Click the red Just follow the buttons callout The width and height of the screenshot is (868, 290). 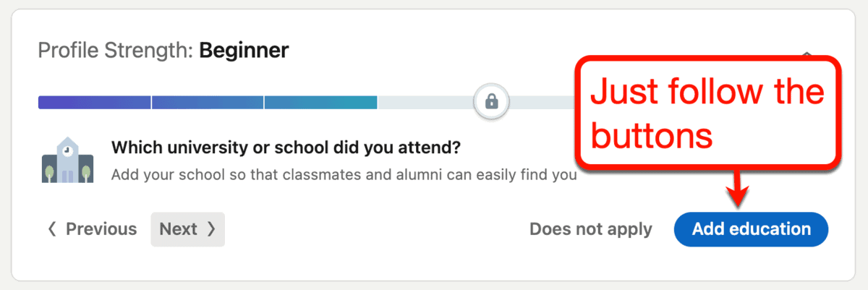click(x=707, y=114)
